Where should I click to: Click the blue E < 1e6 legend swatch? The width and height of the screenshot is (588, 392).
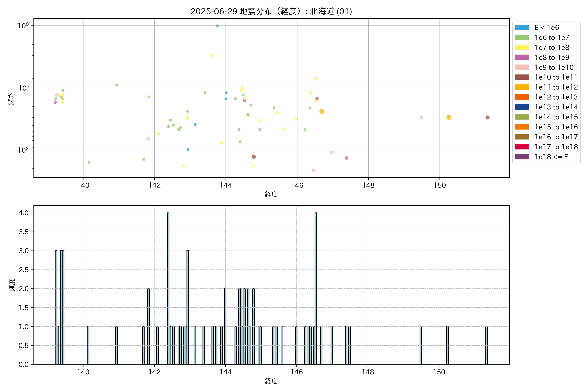[x=522, y=27]
